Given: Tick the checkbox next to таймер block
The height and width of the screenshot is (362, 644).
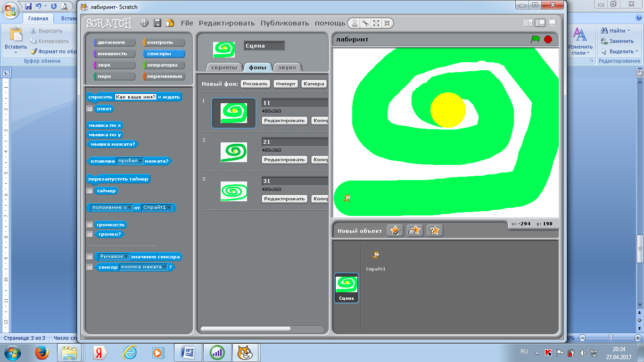Looking at the screenshot, I should pyautogui.click(x=89, y=190).
